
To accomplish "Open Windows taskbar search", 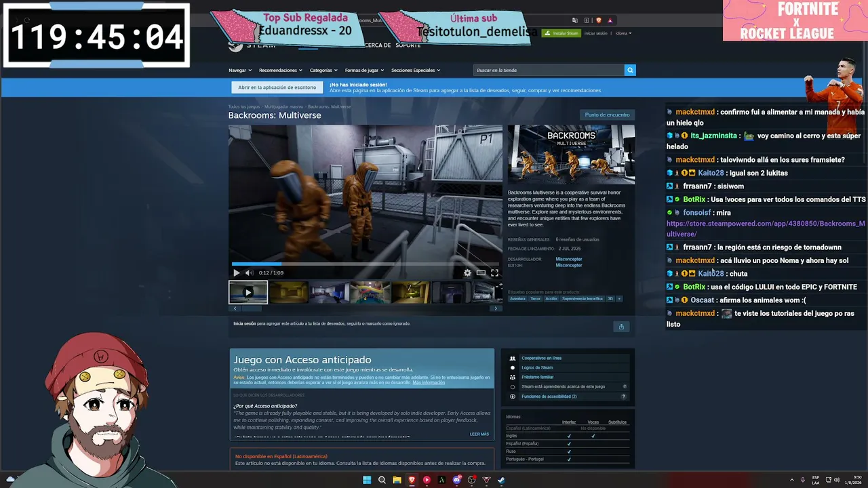I will coord(382,480).
